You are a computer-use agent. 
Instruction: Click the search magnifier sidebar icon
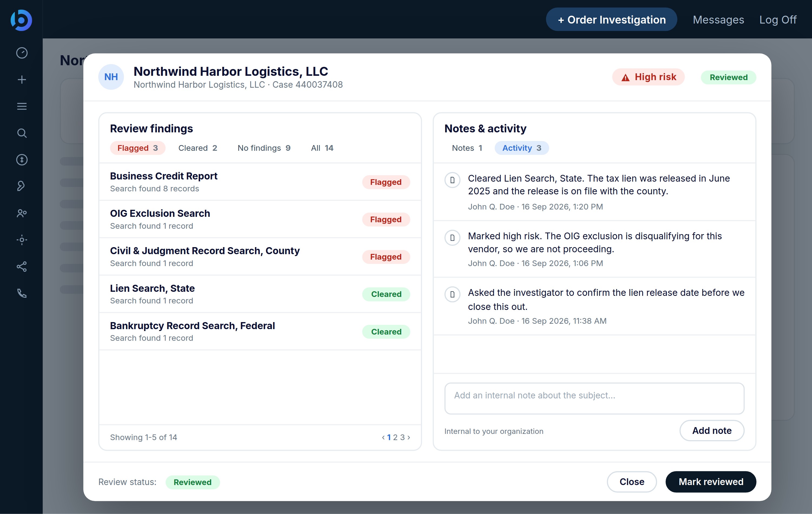pos(22,133)
